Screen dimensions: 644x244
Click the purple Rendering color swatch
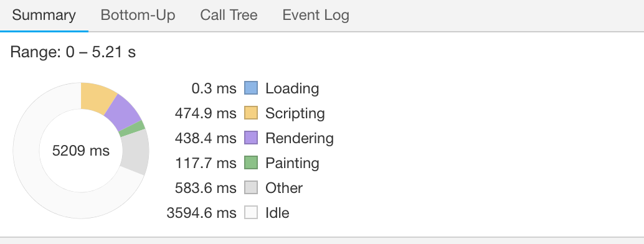251,138
